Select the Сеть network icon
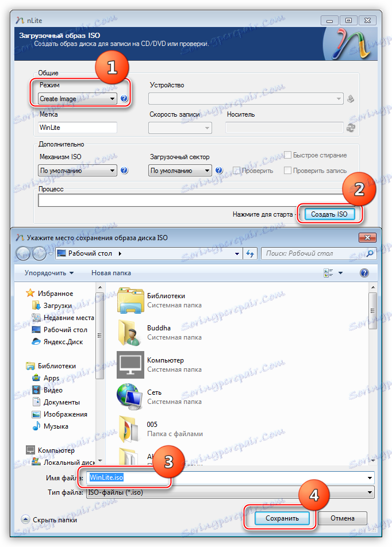This screenshot has width=392, height=547. (x=130, y=396)
